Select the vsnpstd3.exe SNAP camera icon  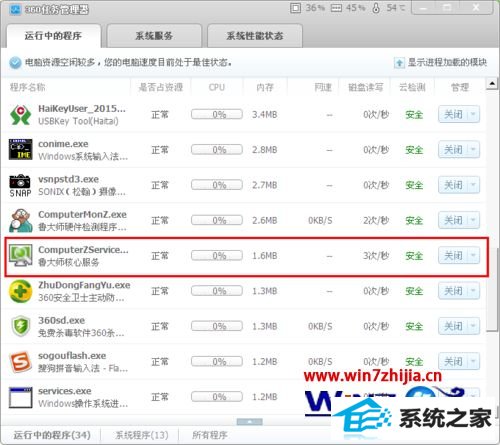(x=20, y=185)
